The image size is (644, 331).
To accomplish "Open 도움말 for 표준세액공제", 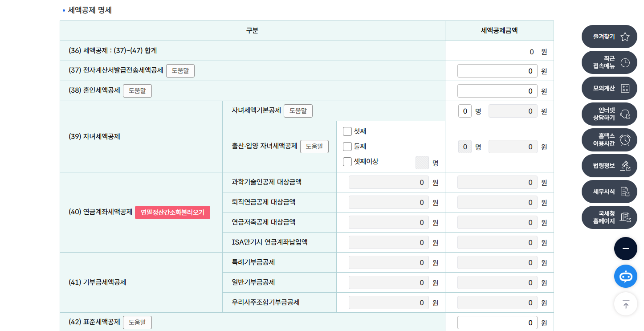I will 137,323.
